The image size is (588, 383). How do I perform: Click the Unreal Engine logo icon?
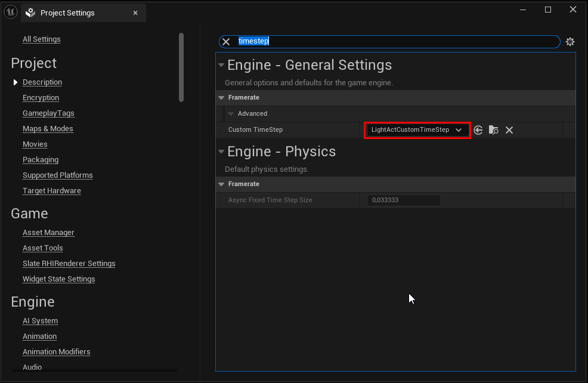pos(11,13)
